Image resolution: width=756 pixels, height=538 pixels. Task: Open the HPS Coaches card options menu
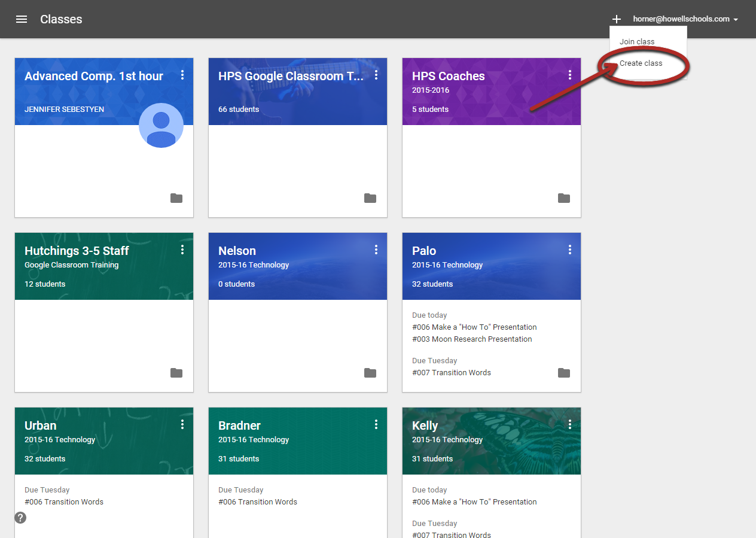point(570,75)
